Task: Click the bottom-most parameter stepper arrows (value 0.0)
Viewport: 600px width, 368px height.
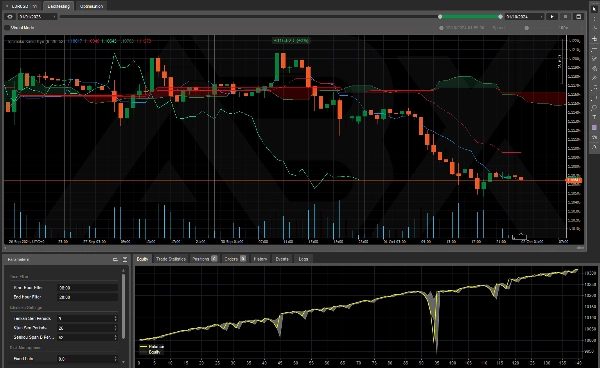Action: click(x=116, y=359)
